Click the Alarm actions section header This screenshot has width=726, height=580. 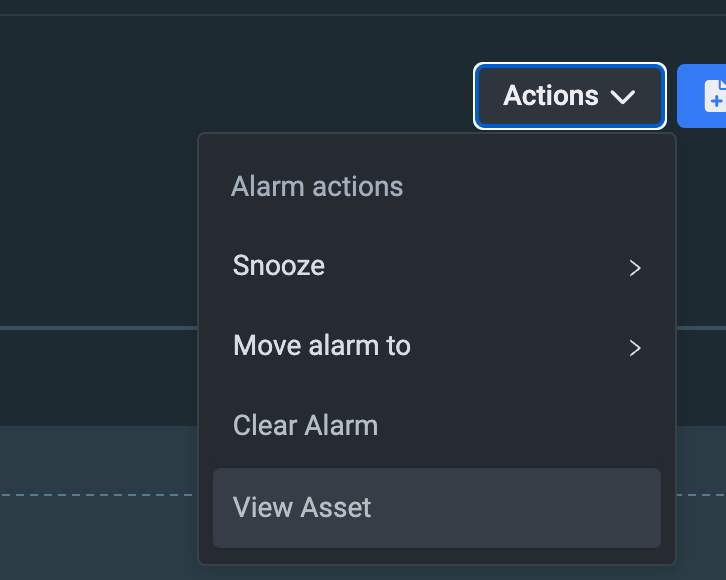pyautogui.click(x=317, y=187)
